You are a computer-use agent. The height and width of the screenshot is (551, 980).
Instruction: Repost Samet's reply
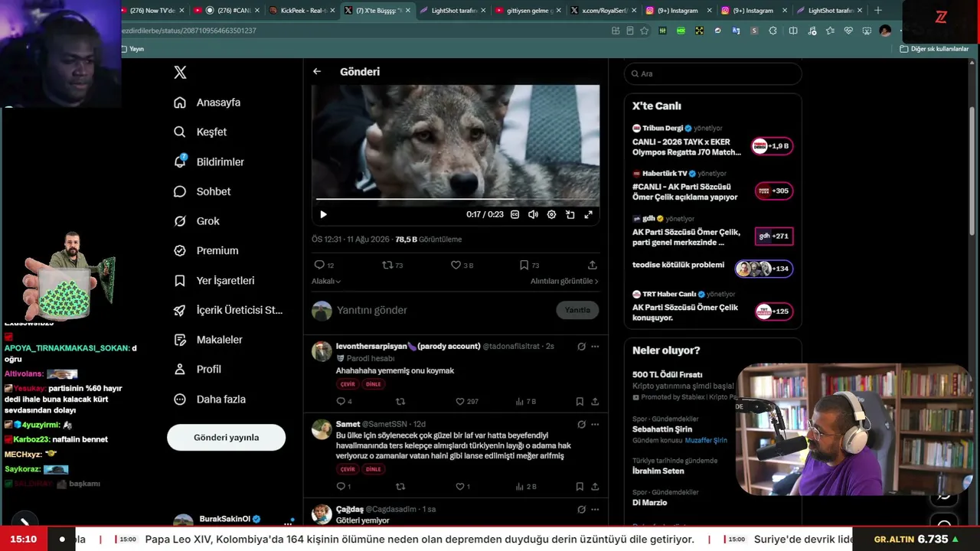point(400,486)
